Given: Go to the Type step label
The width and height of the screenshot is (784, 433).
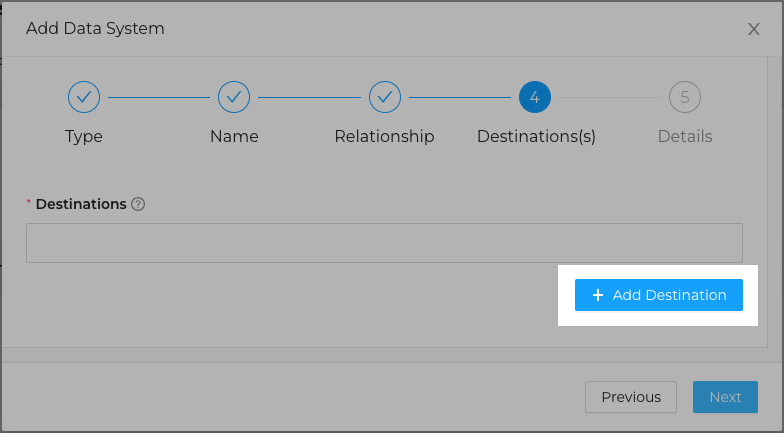Looking at the screenshot, I should tap(84, 136).
